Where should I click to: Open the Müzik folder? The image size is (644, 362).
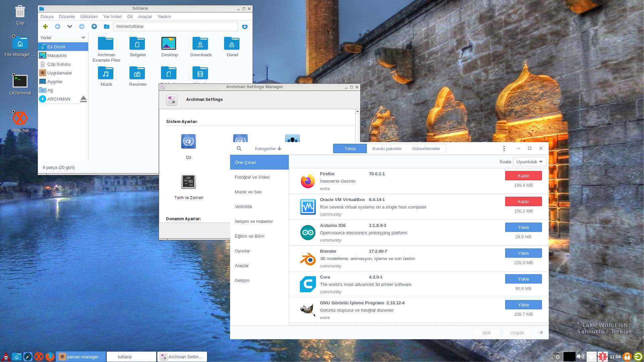(106, 76)
